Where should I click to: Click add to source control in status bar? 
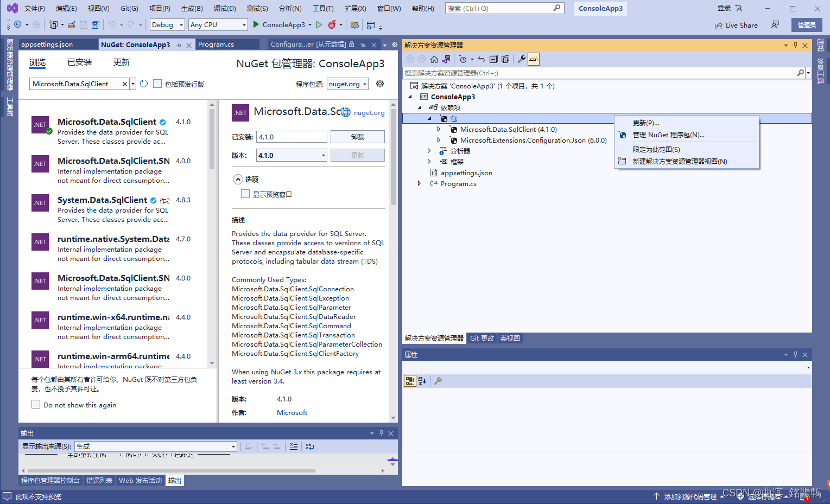(x=690, y=496)
